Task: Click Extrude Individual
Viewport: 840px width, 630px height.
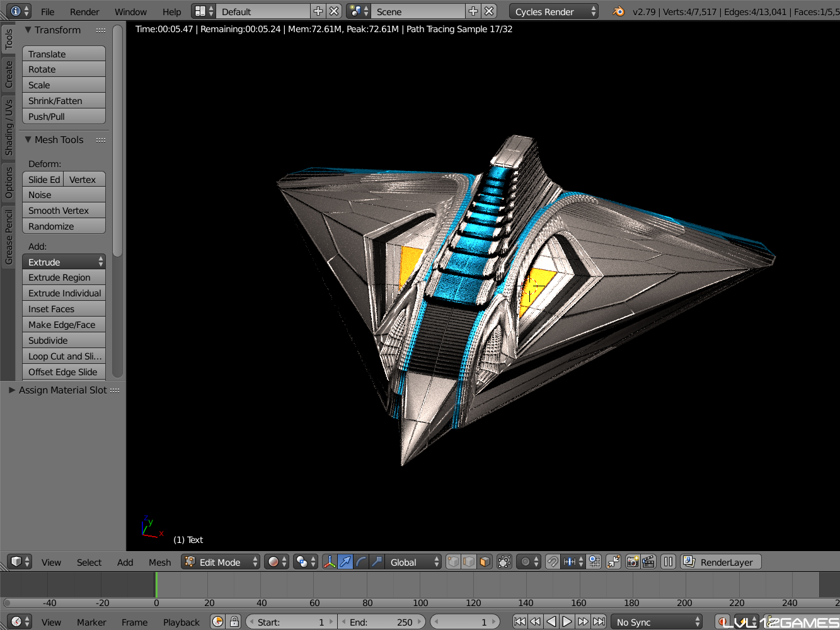Action: point(64,293)
